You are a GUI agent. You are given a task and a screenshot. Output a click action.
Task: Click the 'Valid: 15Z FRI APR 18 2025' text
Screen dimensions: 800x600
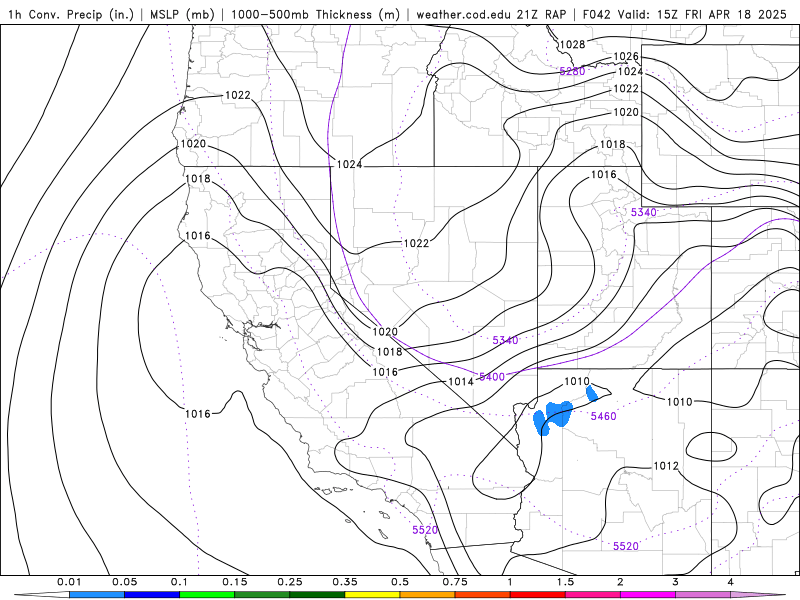point(703,15)
